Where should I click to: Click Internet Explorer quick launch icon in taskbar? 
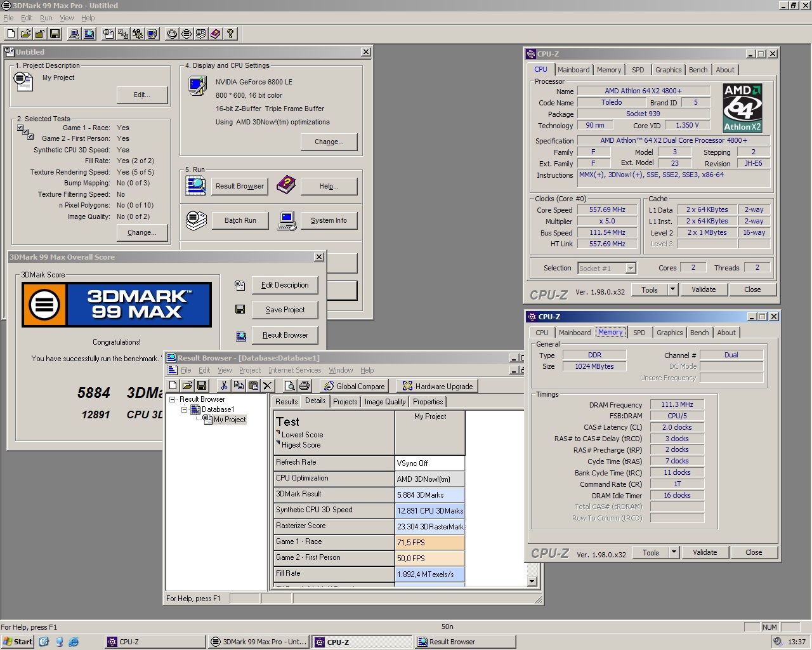click(x=74, y=642)
